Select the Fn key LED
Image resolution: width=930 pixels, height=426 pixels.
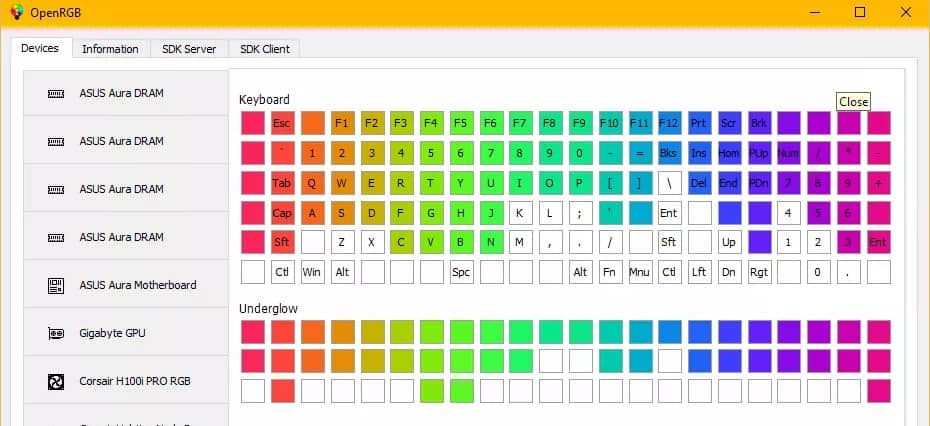tap(610, 272)
